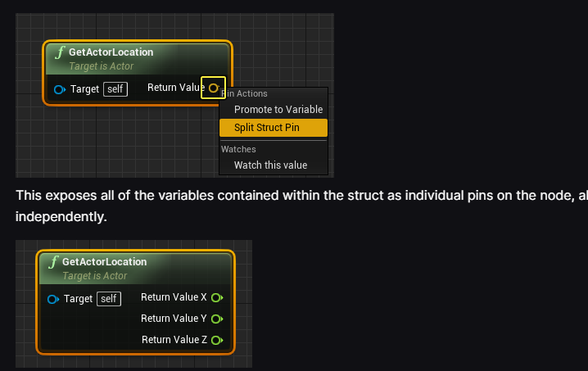Click the green Return Value Z pin
588x371 pixels.
[216, 340]
